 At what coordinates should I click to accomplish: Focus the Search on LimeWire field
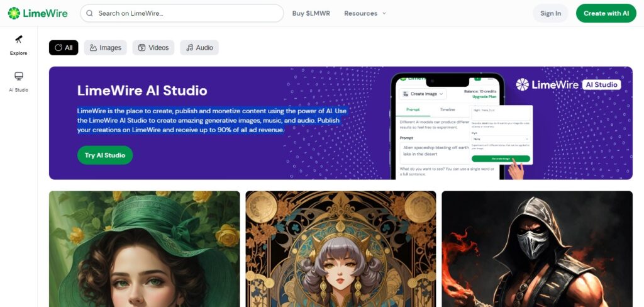(182, 13)
